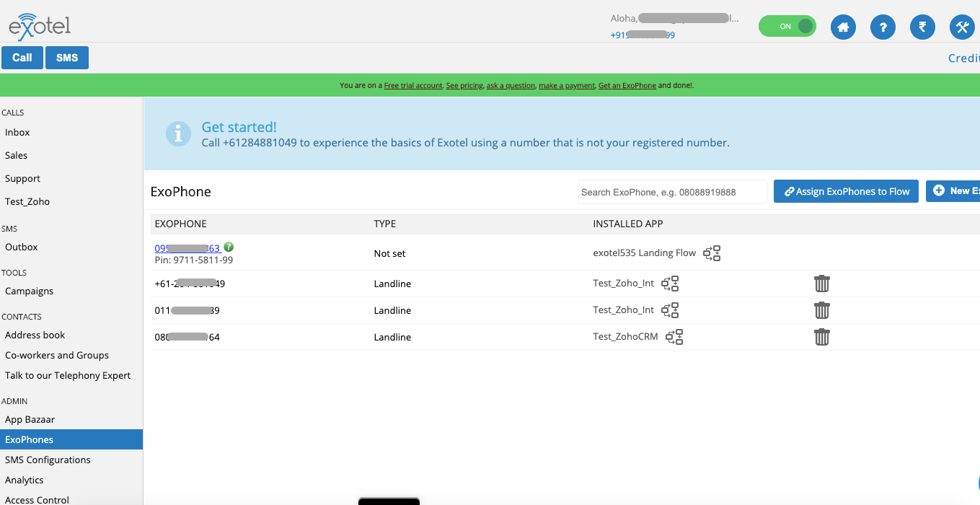Viewport: 980px width, 505px height.
Task: Click the New ExoPhone button
Action: [x=953, y=191]
